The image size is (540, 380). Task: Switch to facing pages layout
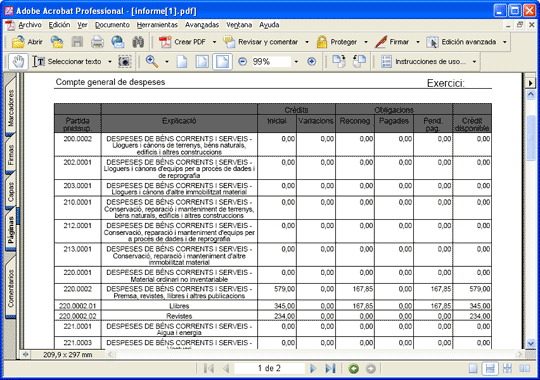(x=525, y=369)
